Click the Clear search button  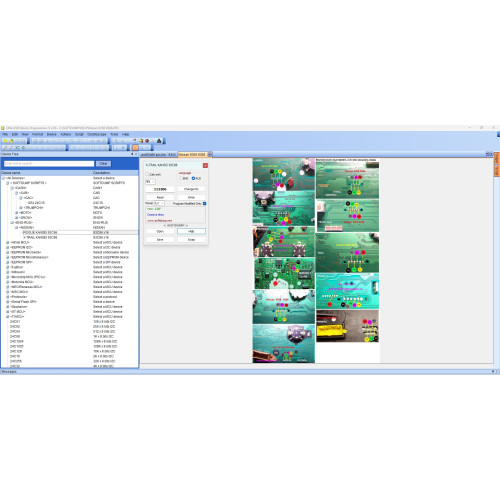click(103, 164)
